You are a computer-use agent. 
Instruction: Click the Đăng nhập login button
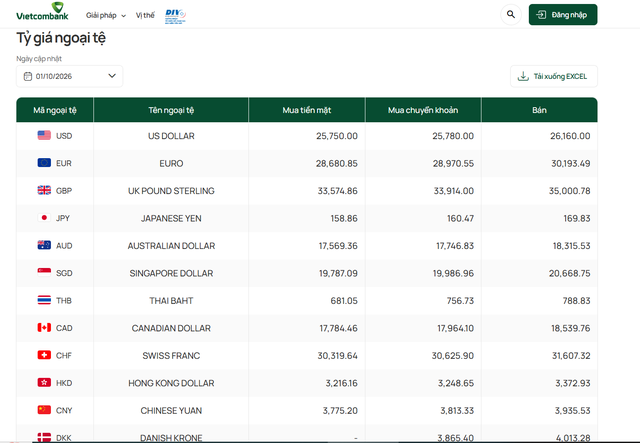pos(563,15)
